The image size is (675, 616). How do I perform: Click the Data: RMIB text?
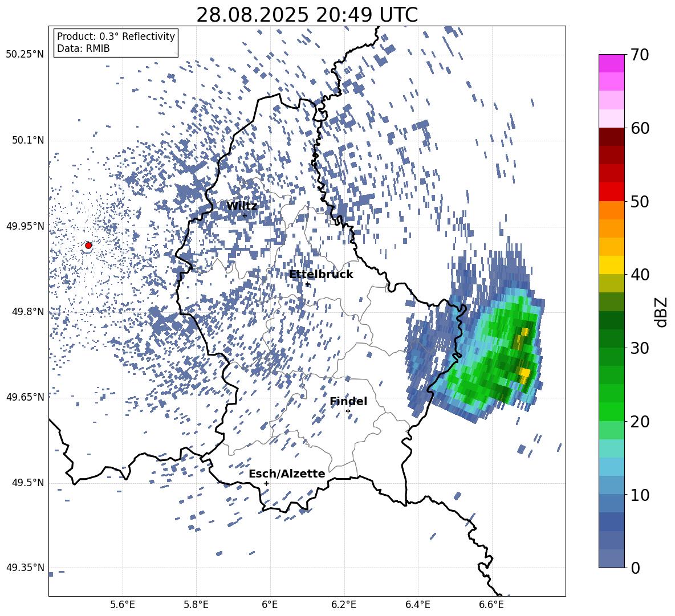click(x=83, y=48)
